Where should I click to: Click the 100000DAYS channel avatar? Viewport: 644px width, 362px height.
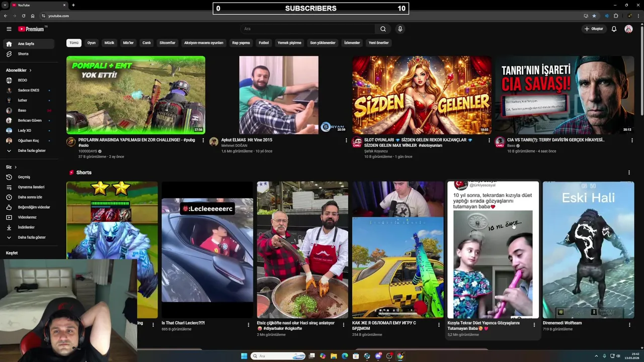click(71, 142)
